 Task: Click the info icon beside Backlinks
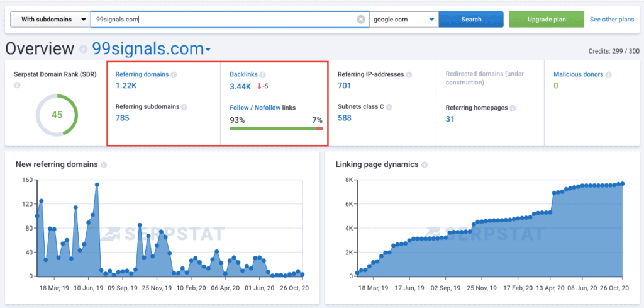click(x=262, y=75)
